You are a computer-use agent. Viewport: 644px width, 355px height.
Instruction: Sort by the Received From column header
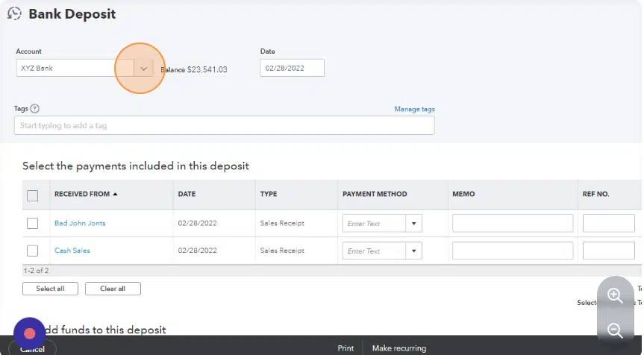82,194
